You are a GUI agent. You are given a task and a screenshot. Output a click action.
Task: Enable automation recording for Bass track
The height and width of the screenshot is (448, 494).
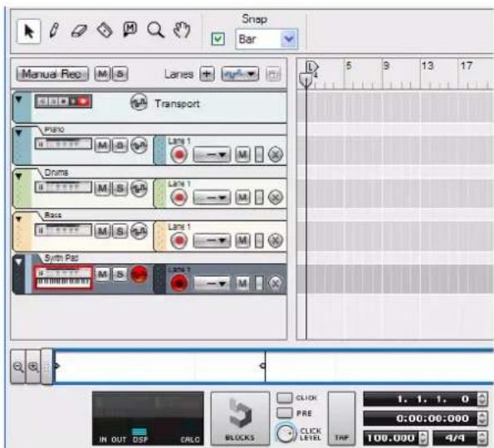click(x=139, y=231)
